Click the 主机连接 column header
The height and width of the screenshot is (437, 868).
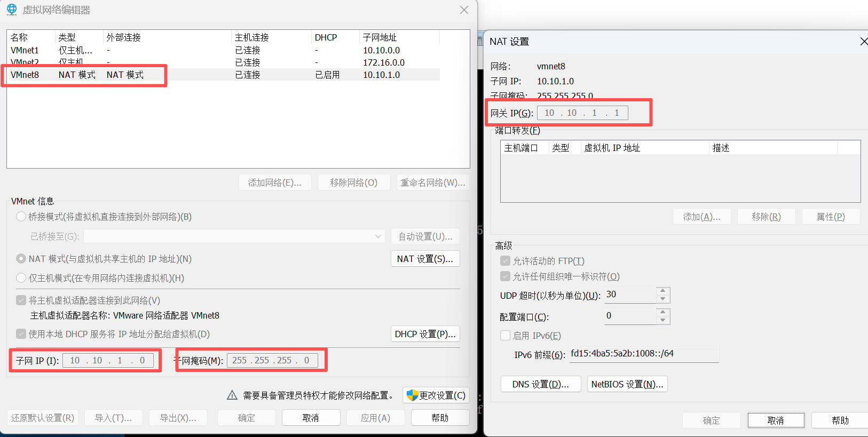click(272, 37)
